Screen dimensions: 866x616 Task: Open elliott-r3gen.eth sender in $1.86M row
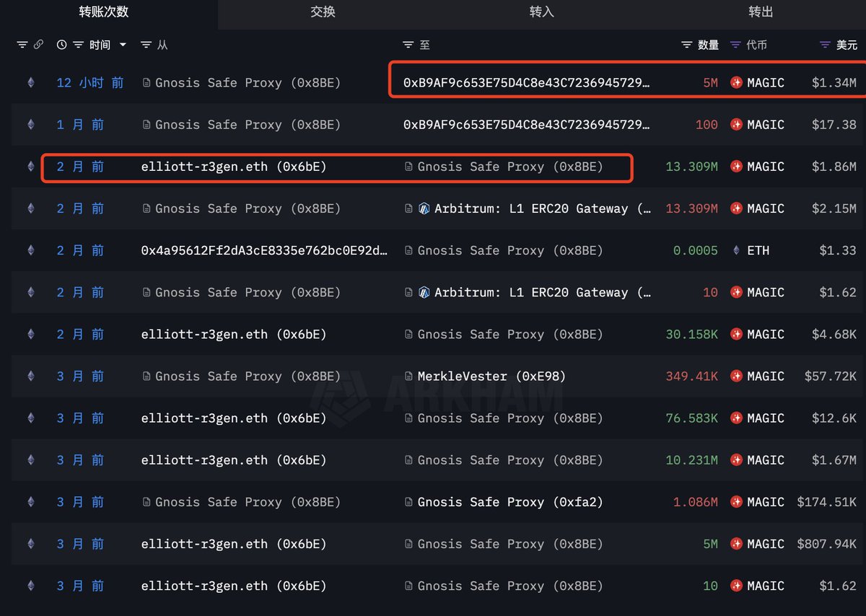click(x=234, y=167)
